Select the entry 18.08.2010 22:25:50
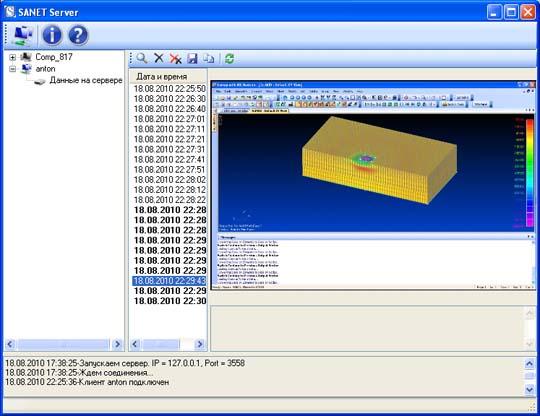Viewport: 540px width, 416px height. click(169, 89)
